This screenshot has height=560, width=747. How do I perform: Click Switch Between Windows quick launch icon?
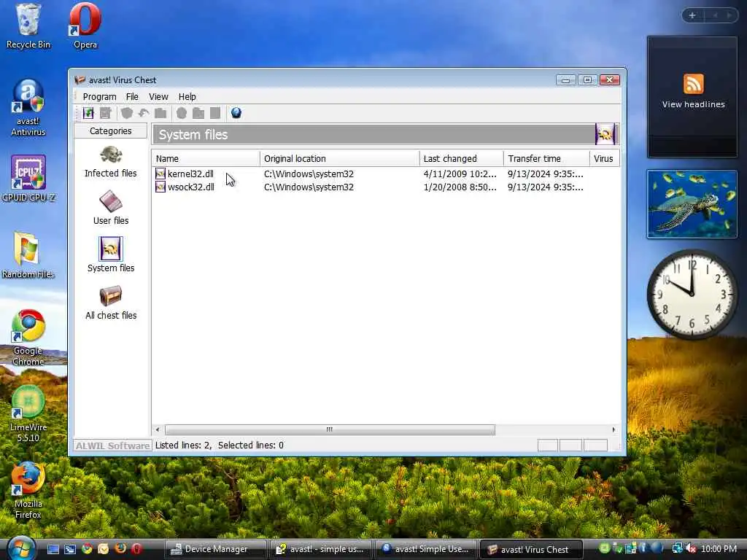pyautogui.click(x=70, y=549)
